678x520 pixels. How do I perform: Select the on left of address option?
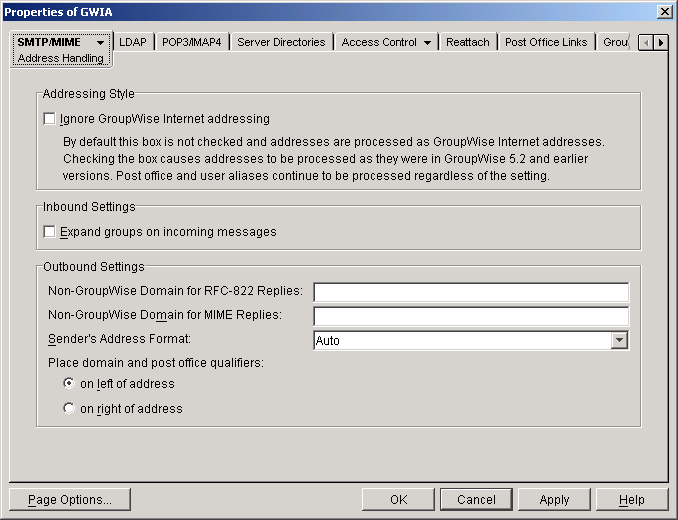68,383
